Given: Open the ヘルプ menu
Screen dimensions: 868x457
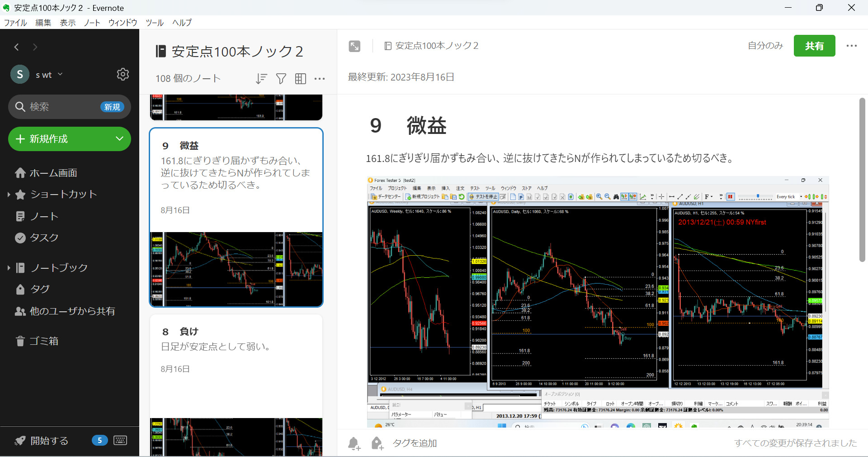Looking at the screenshot, I should pos(181,23).
